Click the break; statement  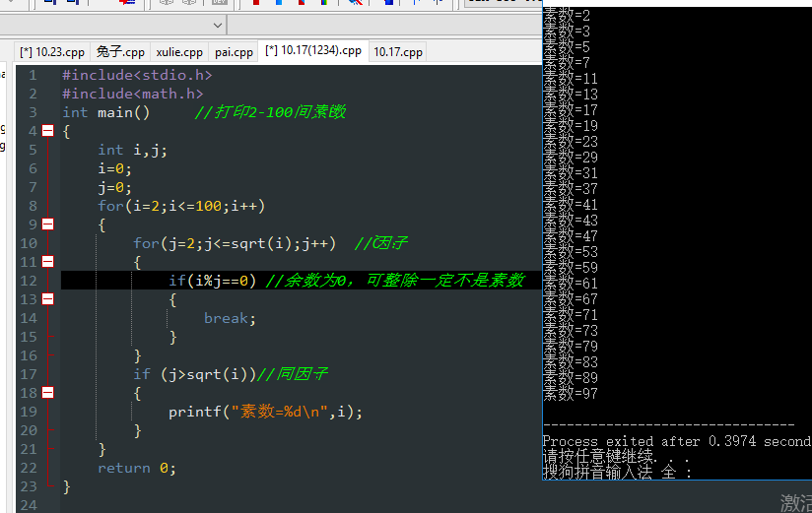230,318
